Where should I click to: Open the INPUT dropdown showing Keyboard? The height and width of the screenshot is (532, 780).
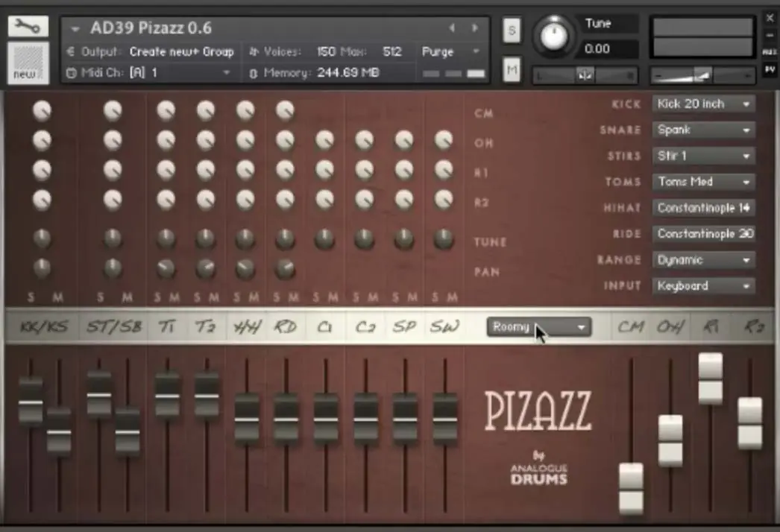[x=703, y=285]
